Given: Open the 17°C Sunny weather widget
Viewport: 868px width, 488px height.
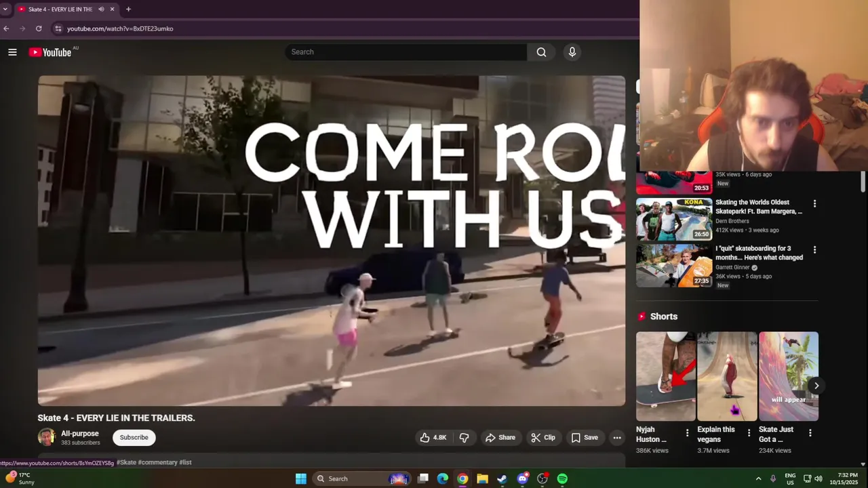Looking at the screenshot, I should pyautogui.click(x=20, y=479).
